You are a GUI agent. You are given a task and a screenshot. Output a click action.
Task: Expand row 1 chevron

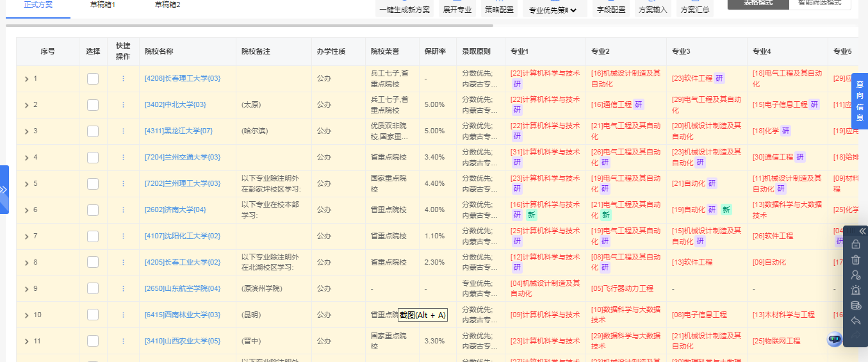click(x=26, y=79)
